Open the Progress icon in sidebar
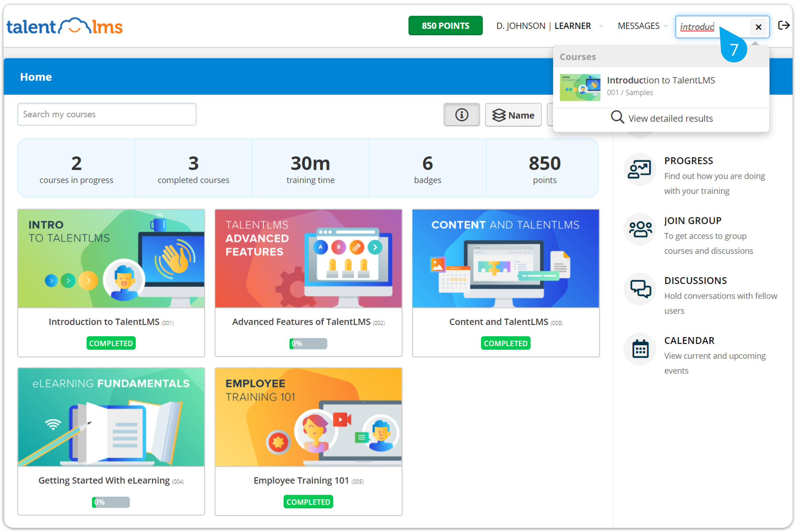 coord(640,169)
